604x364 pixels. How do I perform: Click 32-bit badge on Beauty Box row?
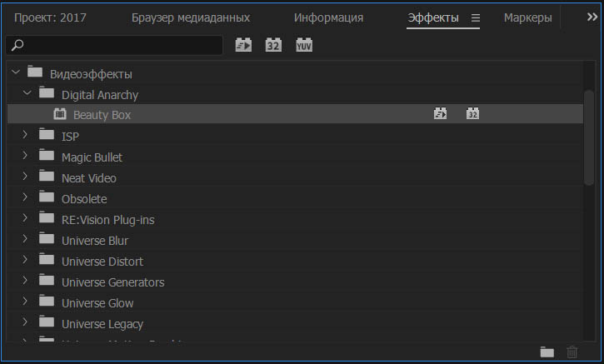click(x=472, y=113)
